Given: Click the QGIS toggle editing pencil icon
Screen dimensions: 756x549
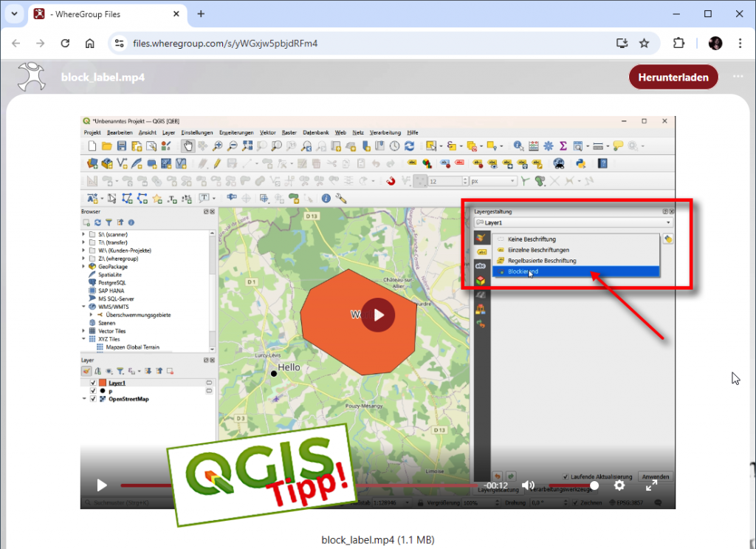Looking at the screenshot, I should (x=217, y=164).
